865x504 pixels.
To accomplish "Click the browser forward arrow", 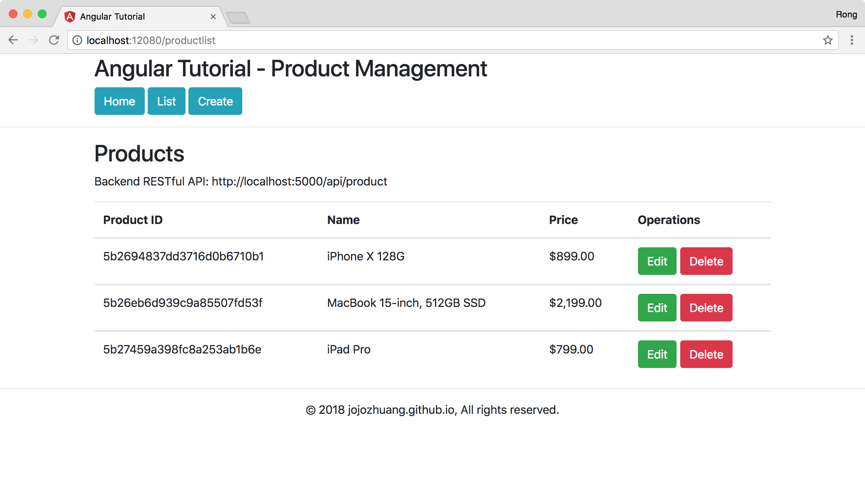I will pyautogui.click(x=33, y=40).
